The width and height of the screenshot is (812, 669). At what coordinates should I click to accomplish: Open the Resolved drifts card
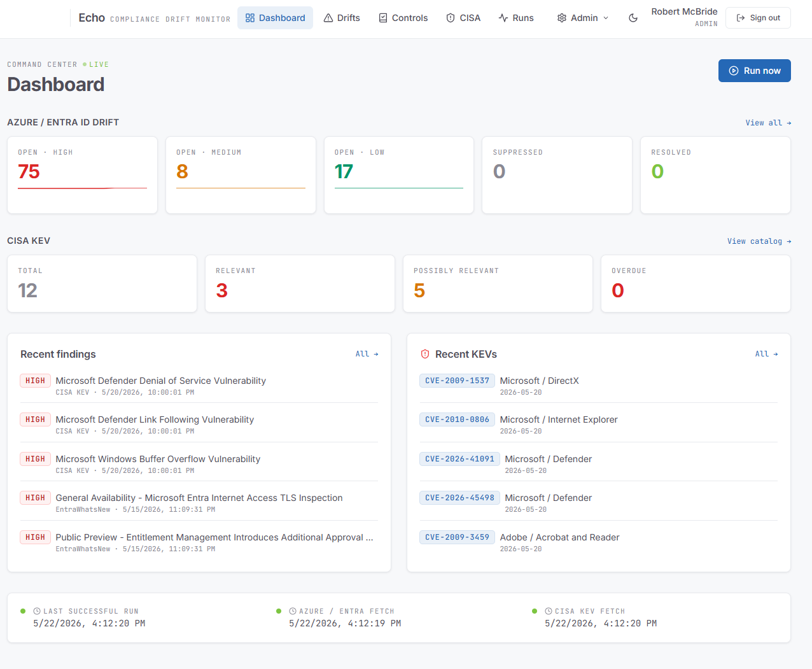pos(715,175)
